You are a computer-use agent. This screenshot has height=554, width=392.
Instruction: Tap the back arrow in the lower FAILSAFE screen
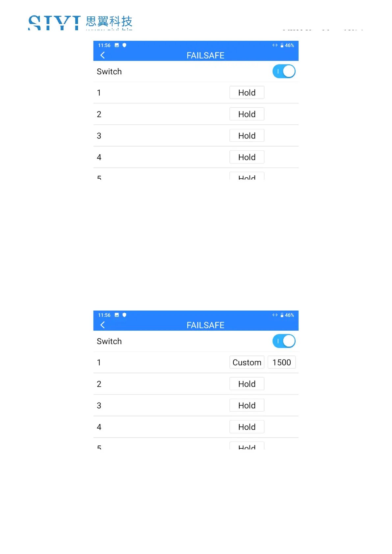102,325
